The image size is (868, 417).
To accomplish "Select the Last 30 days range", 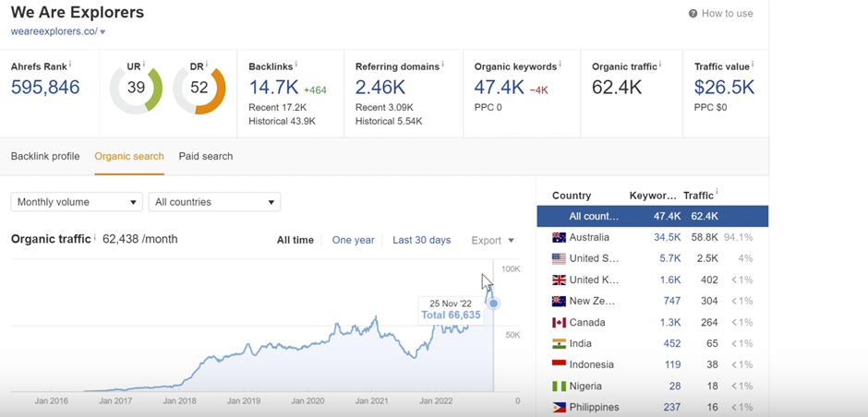I will 421,240.
